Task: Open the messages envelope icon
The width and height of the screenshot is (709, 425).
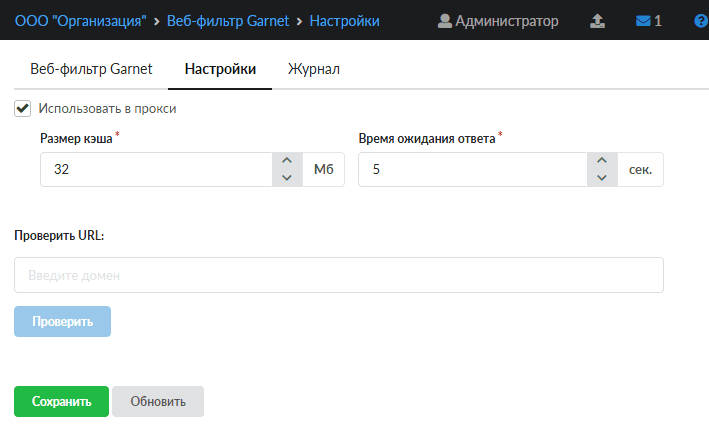Action: click(x=643, y=21)
